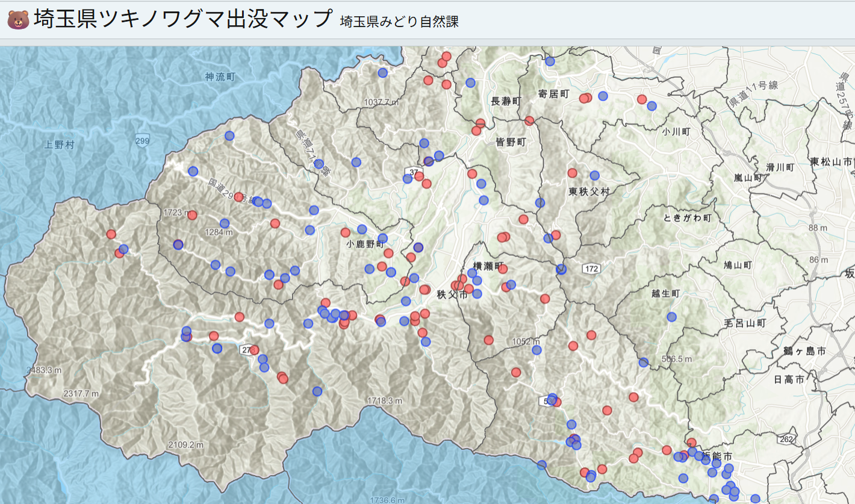Click the route 172 road shield
Viewport: 855px width, 504px height.
tap(591, 269)
